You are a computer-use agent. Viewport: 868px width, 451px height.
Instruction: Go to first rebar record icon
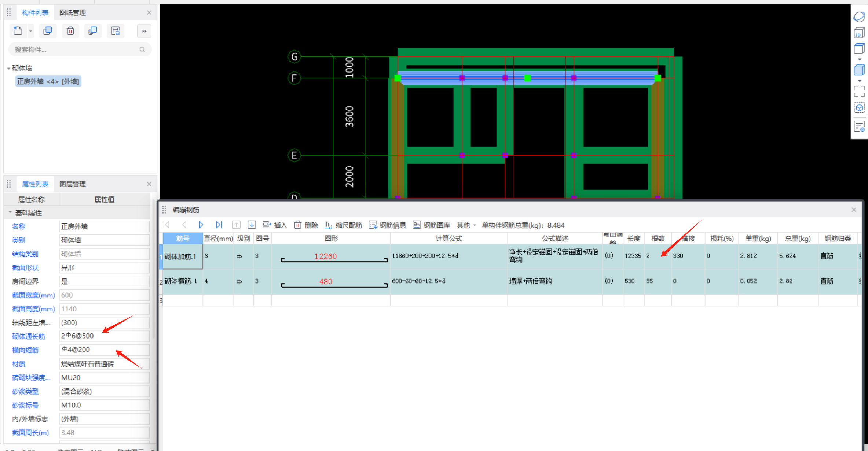click(x=167, y=225)
